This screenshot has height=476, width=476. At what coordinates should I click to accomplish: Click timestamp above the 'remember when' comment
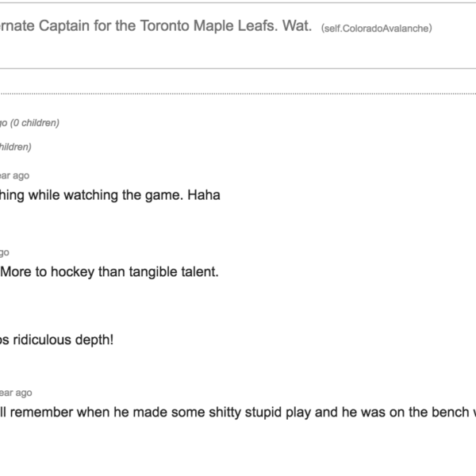(16, 393)
